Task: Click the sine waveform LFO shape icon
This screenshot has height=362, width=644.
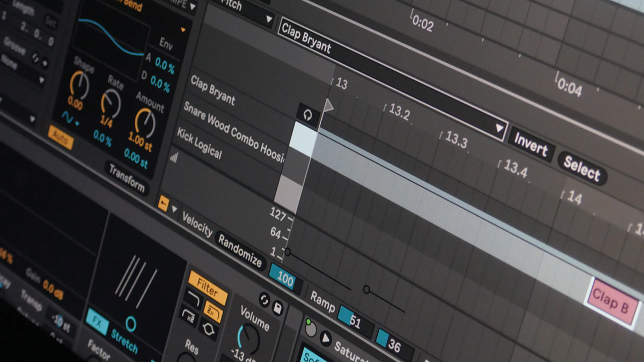Action: point(67,117)
